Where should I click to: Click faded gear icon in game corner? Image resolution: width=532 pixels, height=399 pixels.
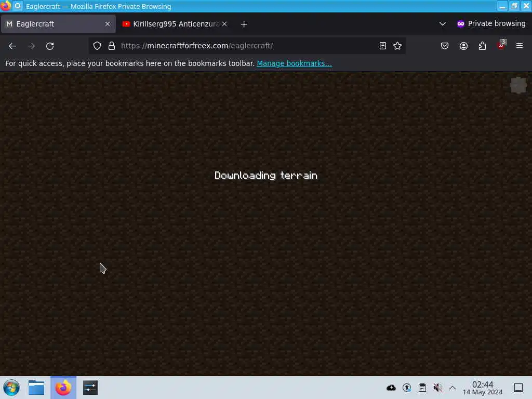pos(518,85)
